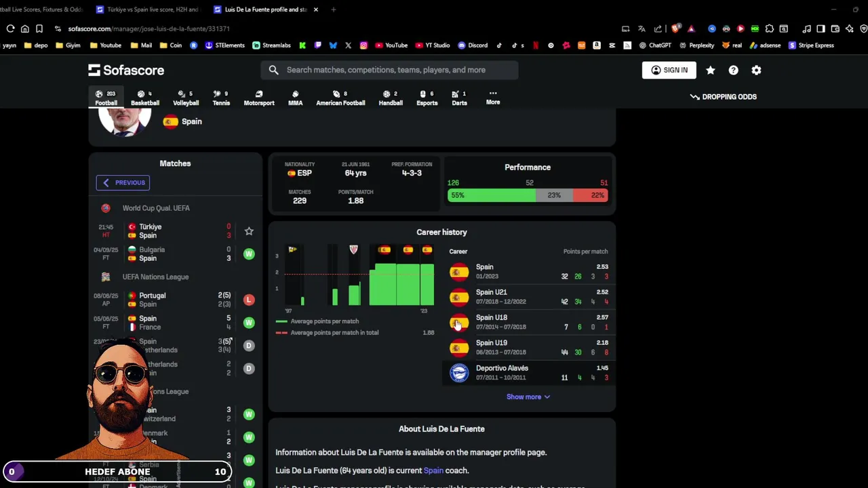Open the Twitch bookmark icon
The height and width of the screenshot is (488, 868).
[317, 45]
